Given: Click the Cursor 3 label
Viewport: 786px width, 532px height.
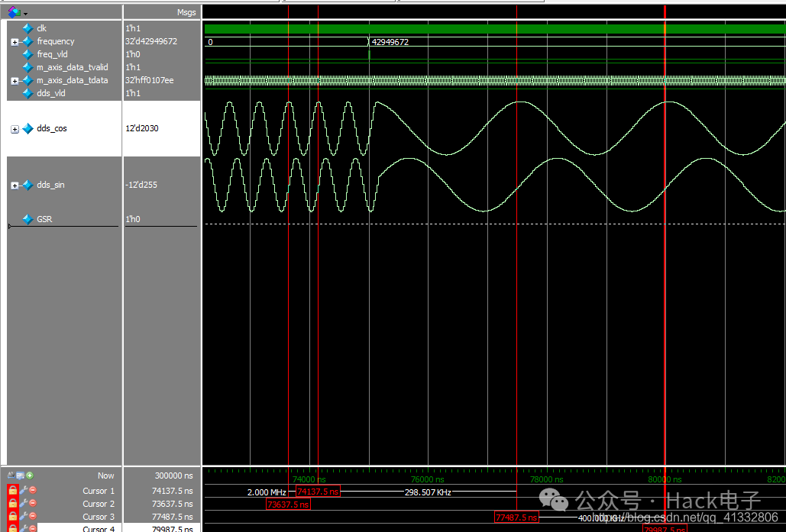Looking at the screenshot, I should click(99, 517).
